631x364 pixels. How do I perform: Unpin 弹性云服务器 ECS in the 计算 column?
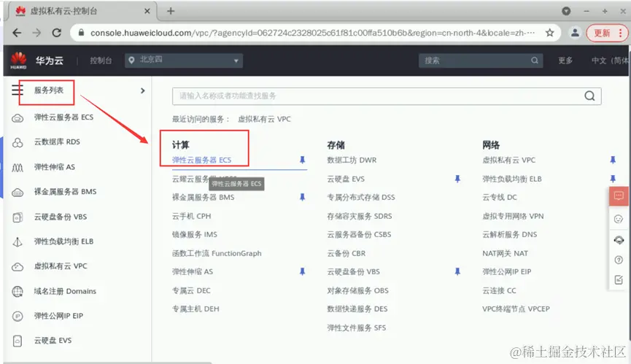point(302,160)
